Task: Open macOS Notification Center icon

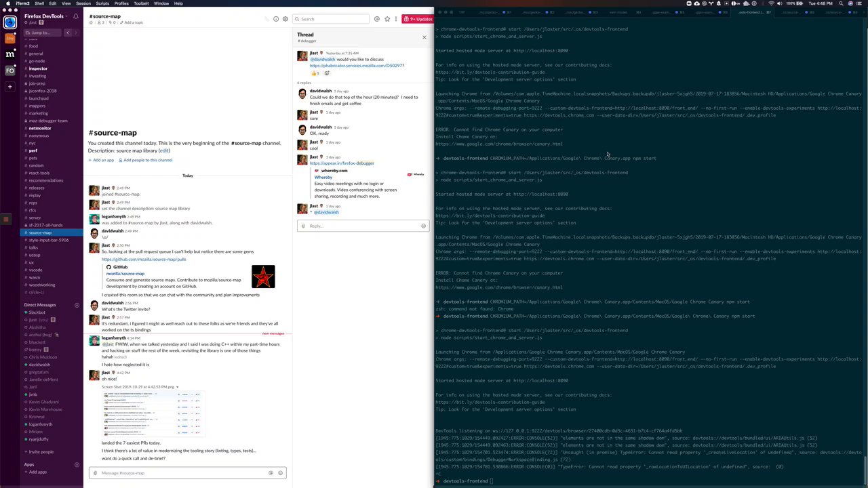Action: click(860, 3)
